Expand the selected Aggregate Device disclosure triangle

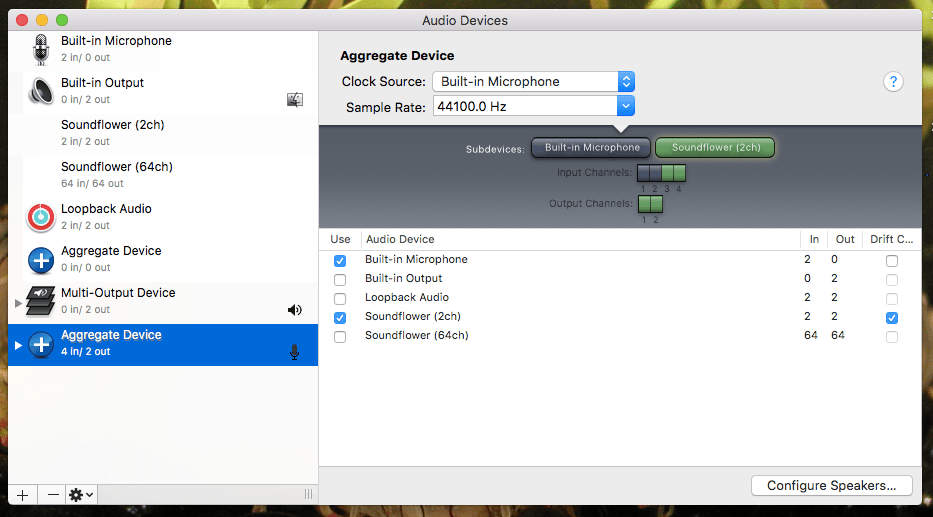pos(18,345)
